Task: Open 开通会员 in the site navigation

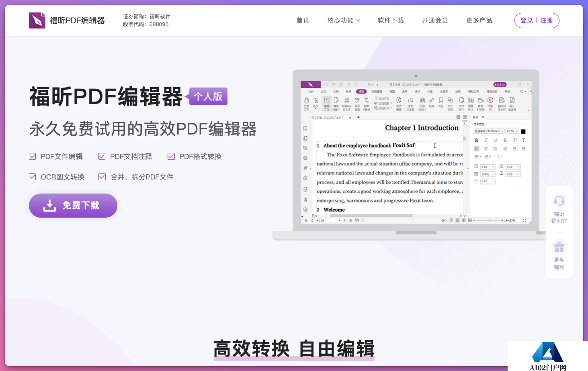Action: (x=435, y=20)
